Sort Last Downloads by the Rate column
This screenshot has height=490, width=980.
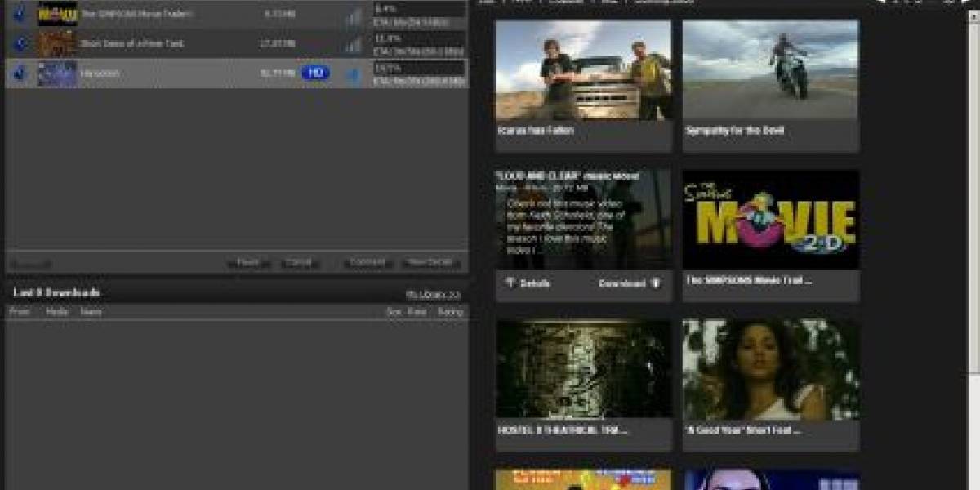pyautogui.click(x=417, y=311)
